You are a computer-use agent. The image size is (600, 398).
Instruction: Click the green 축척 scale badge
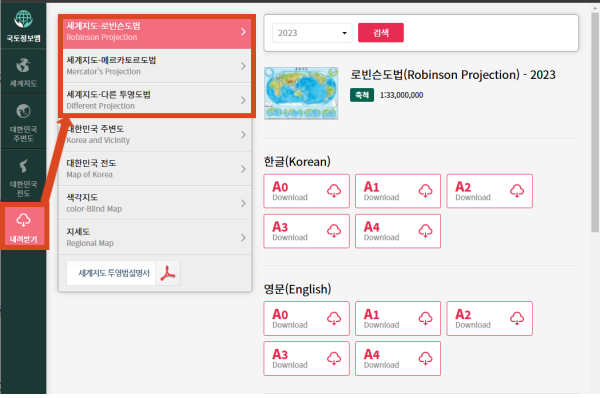pyautogui.click(x=362, y=95)
